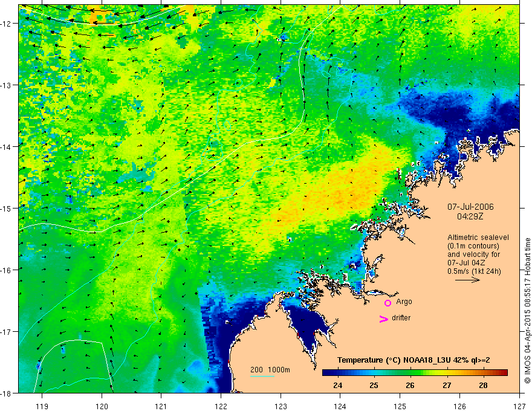The width and height of the screenshot is (532, 411).
Task: Click the colour bar label 26
Action: point(410,385)
